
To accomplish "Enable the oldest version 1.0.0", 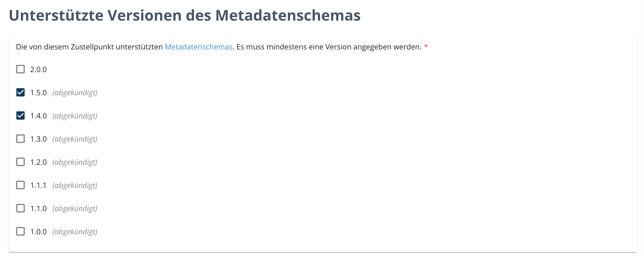I will tap(20, 231).
